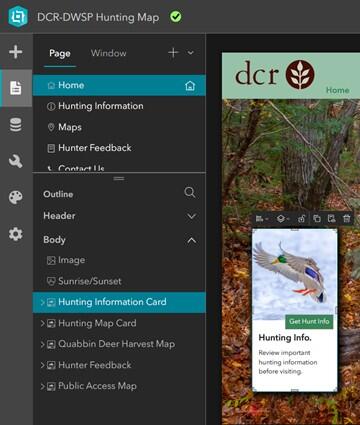
Task: Open the add-page options dropdown arrow
Action: 190,53
